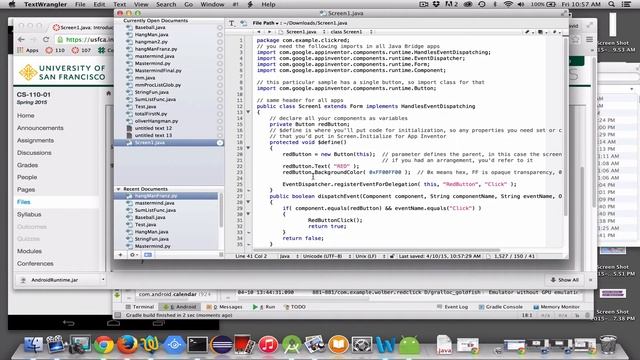The height and width of the screenshot is (360, 640).
Task: Click the Dropbox icon in the menu bar
Action: coord(436,4)
